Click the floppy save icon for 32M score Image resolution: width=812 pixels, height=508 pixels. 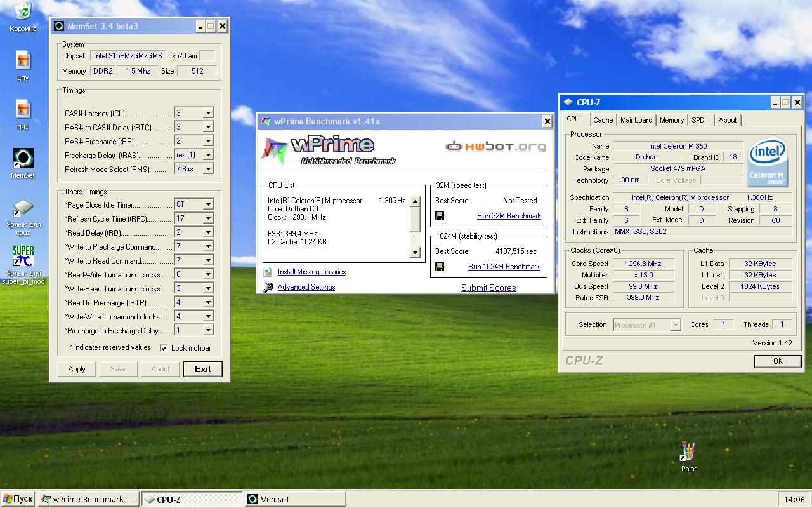point(440,216)
